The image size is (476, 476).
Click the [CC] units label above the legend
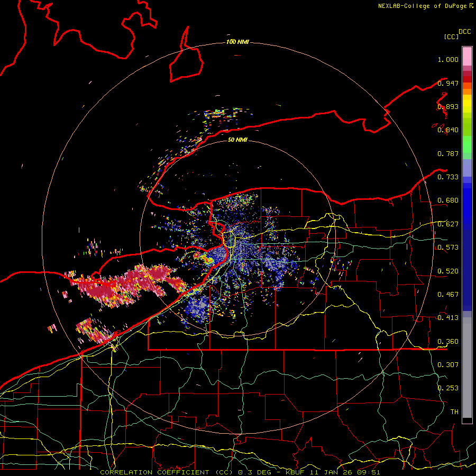click(452, 36)
